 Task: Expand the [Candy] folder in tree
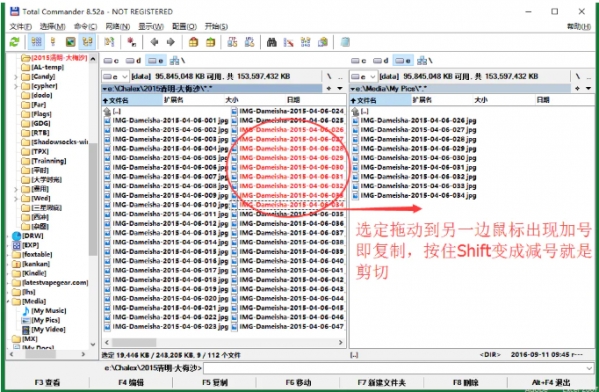(x=16, y=77)
